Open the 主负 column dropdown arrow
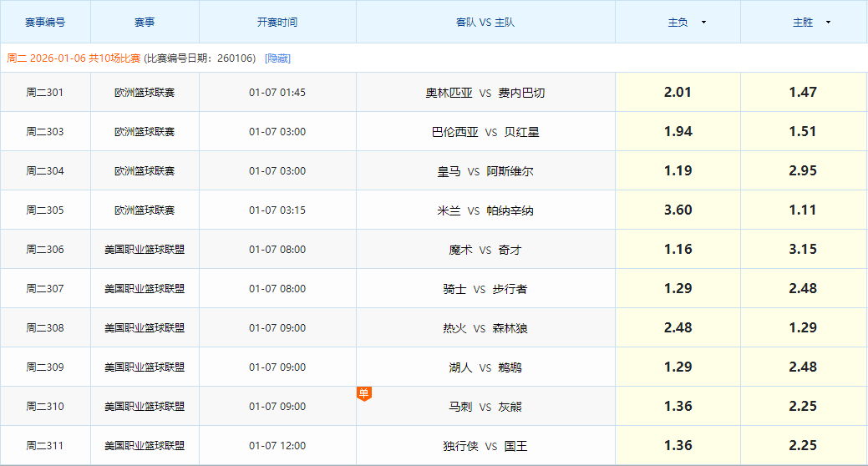This screenshot has width=868, height=466. coord(703,23)
